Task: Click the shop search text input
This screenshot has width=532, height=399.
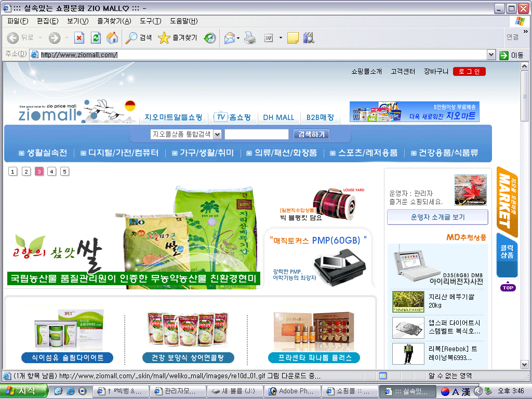Action: [257, 135]
